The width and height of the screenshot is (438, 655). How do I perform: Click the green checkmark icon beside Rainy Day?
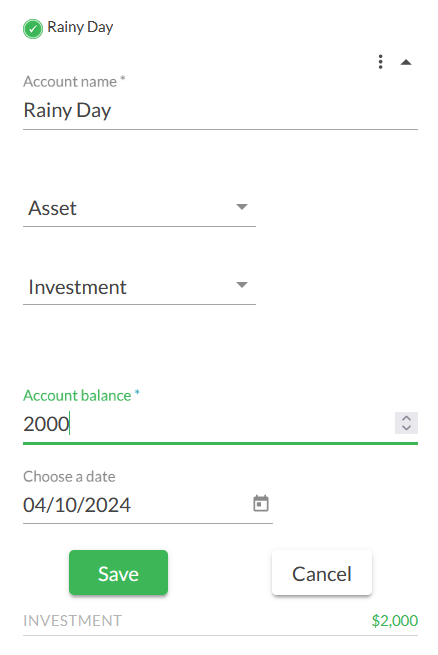[33, 29]
